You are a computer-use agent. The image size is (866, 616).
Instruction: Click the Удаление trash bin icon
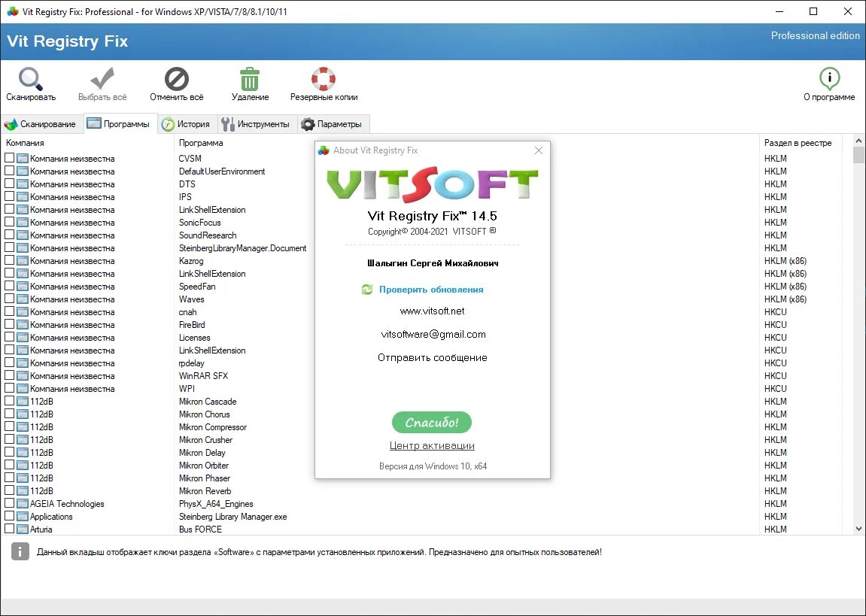click(250, 79)
